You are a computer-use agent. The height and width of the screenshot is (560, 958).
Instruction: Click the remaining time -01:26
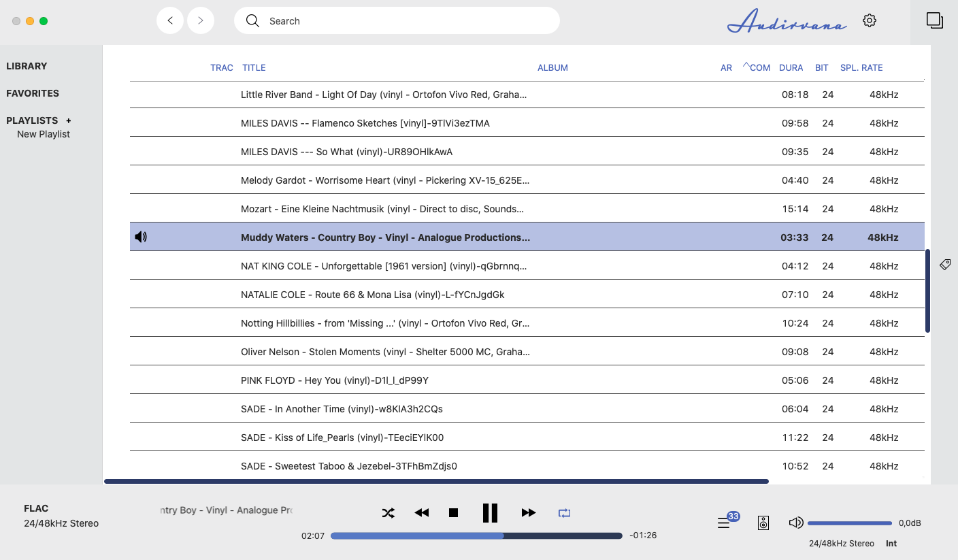[x=643, y=536]
